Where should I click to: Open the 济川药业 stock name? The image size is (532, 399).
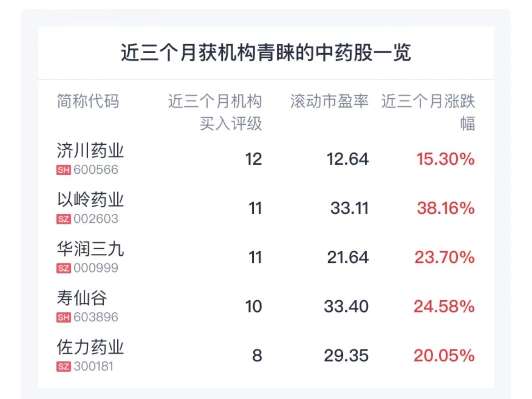coord(90,151)
